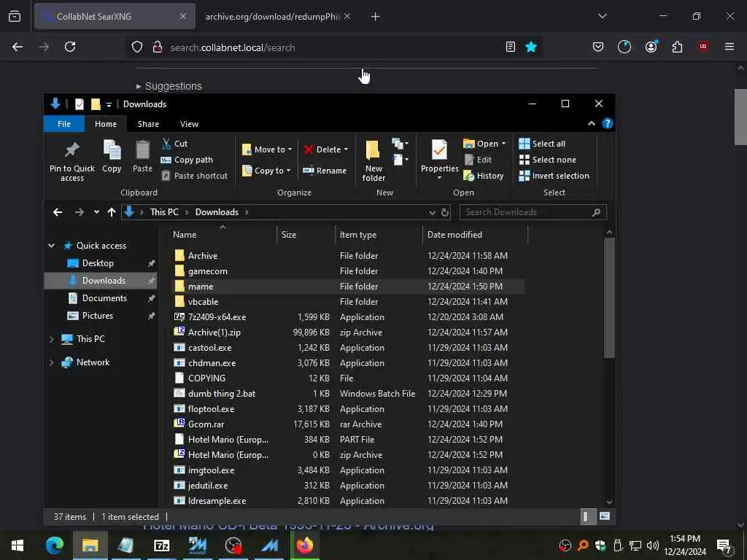Go back in Explorer navigation

[x=58, y=212]
